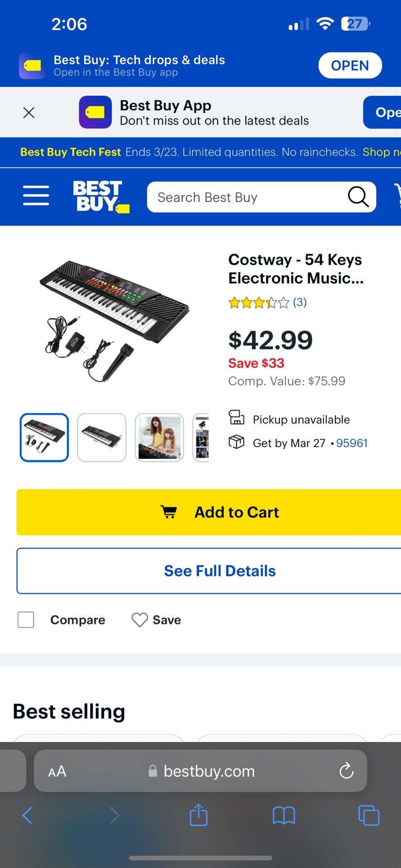
Task: Tap OPEN in the top app banner
Action: (x=350, y=66)
